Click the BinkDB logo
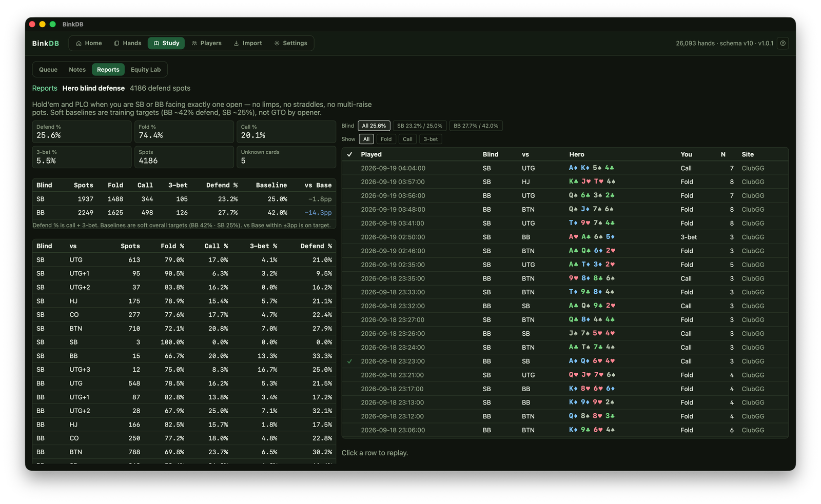821x504 pixels. tap(46, 44)
